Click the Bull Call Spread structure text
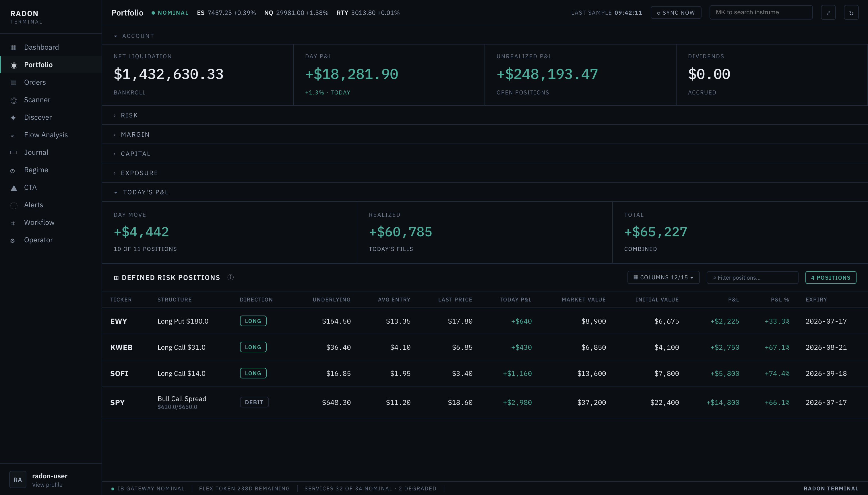The width and height of the screenshot is (868, 495). point(182,399)
